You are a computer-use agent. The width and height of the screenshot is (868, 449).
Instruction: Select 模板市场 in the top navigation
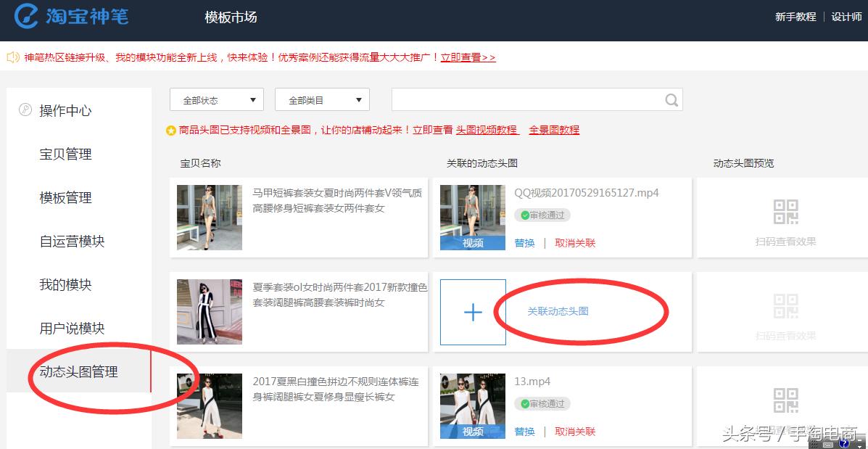[x=231, y=16]
